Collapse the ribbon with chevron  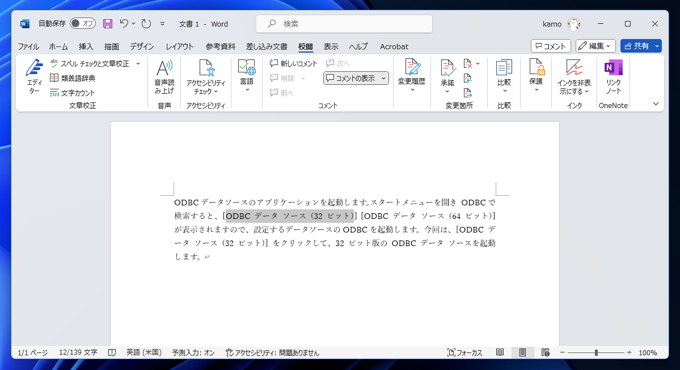coord(656,104)
